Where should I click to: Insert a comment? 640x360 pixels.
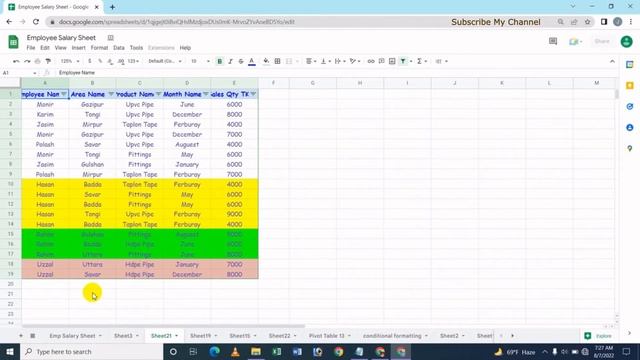(381, 61)
